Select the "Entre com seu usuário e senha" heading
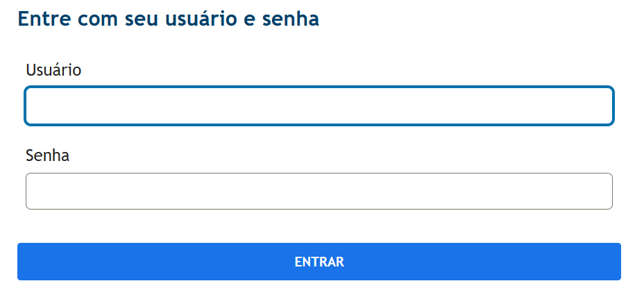Screen dimensions: 644x297 click(x=168, y=19)
